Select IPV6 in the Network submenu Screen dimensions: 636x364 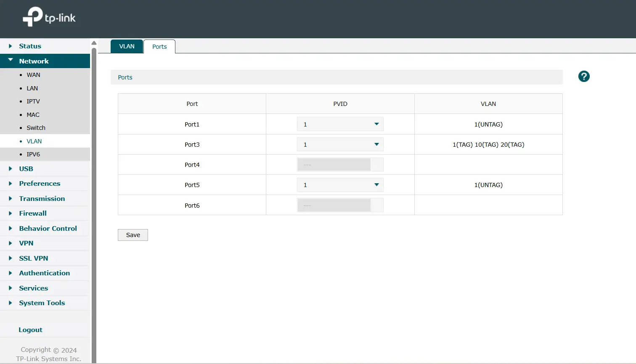pyautogui.click(x=33, y=154)
